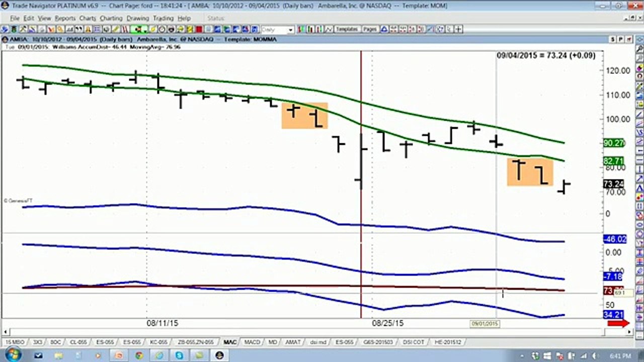Switch to the CL-055 tab
This screenshot has height=362, width=644.
point(78,342)
